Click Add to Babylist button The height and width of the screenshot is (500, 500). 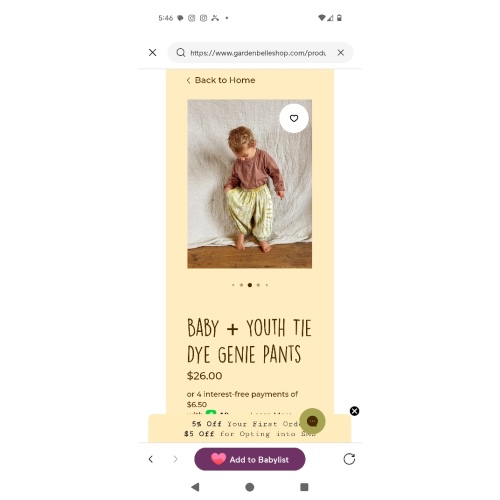(x=250, y=459)
